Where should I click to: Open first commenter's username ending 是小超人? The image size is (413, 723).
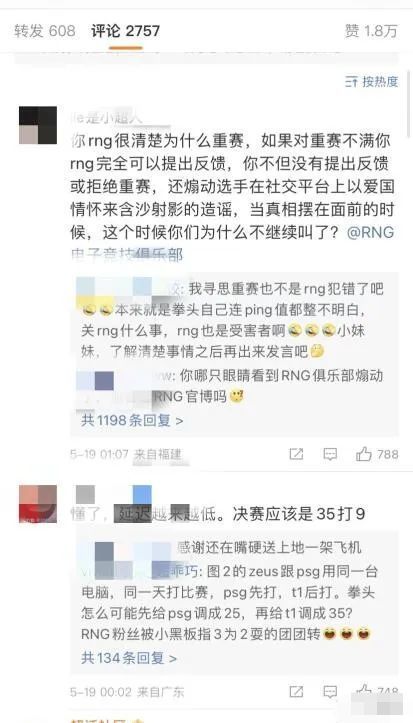[107, 119]
